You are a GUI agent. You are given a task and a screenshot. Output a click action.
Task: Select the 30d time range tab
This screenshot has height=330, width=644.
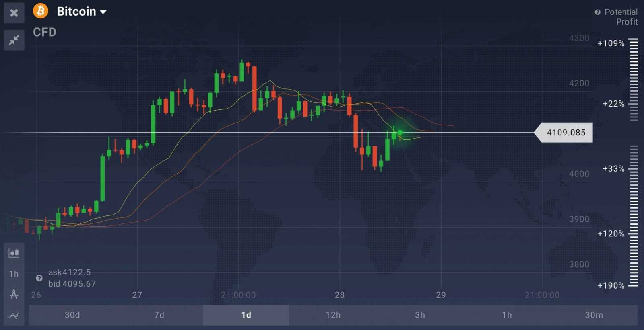(x=72, y=315)
